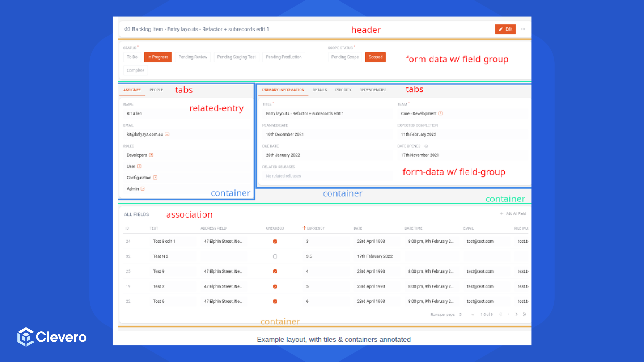Set status to Pending Review

pyautogui.click(x=193, y=57)
